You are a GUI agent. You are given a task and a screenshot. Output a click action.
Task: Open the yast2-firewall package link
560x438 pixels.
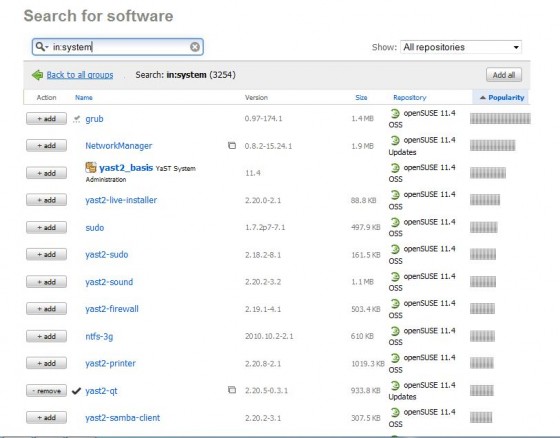tap(112, 309)
